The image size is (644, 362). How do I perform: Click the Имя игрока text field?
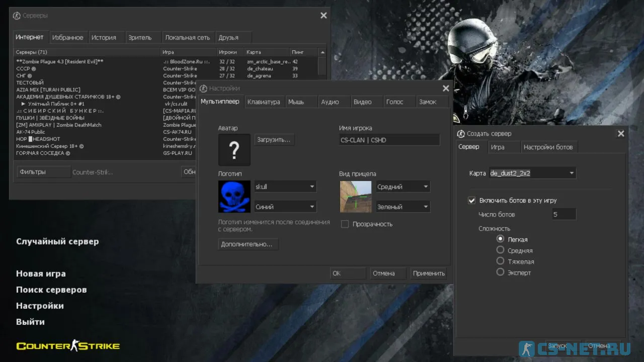389,140
